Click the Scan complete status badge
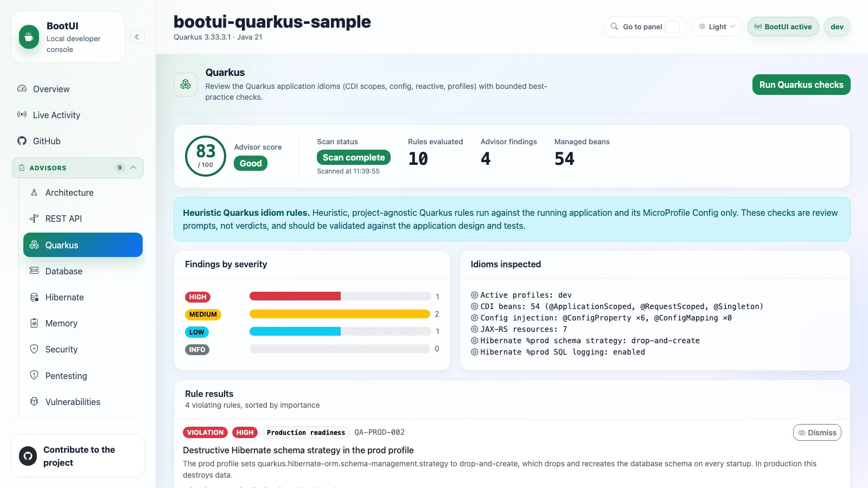 [x=354, y=157]
